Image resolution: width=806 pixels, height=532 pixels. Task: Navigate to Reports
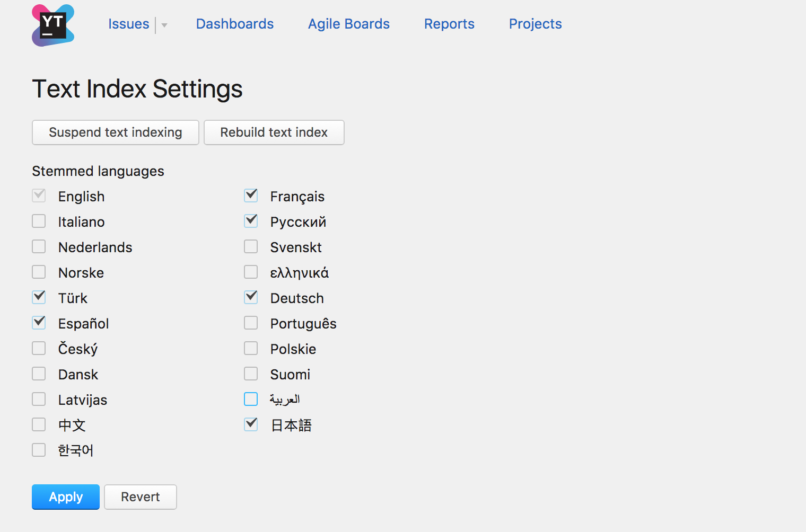tap(449, 24)
